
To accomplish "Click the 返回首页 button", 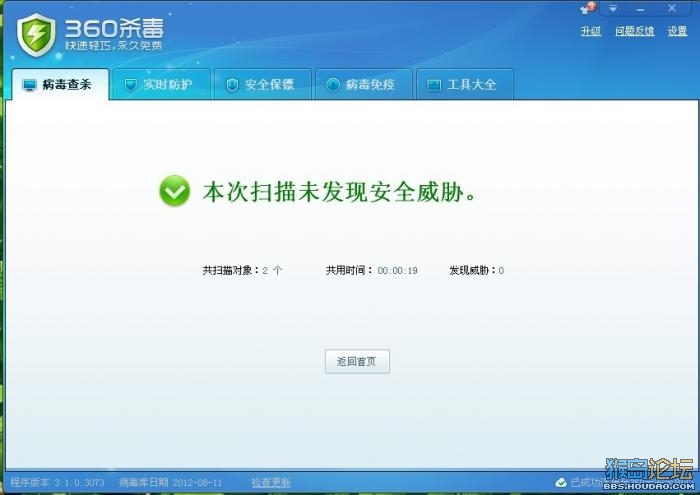I will click(357, 361).
